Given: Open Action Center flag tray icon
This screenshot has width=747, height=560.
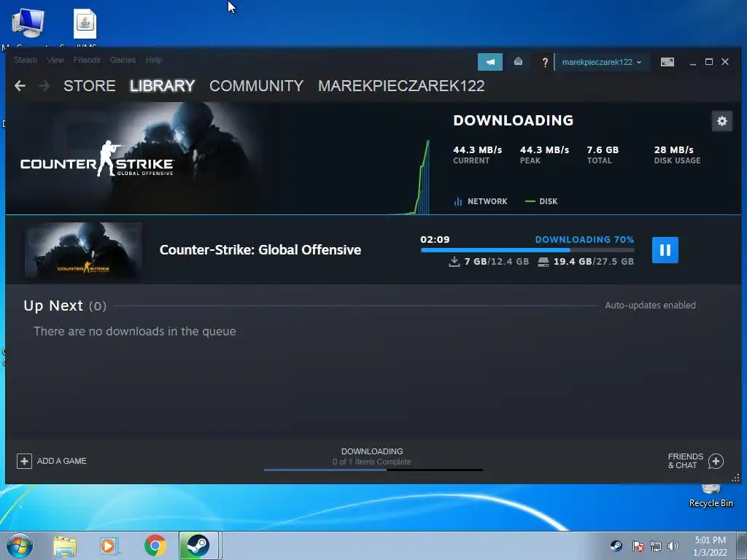Looking at the screenshot, I should 638,546.
